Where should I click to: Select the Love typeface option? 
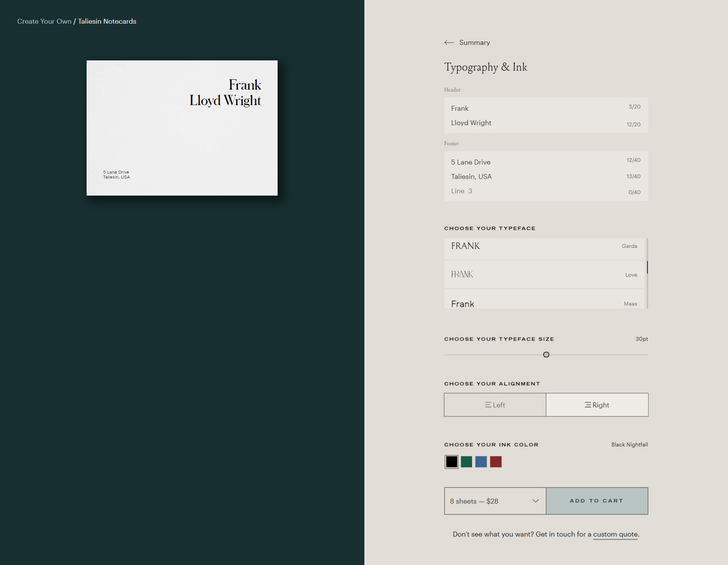click(544, 275)
